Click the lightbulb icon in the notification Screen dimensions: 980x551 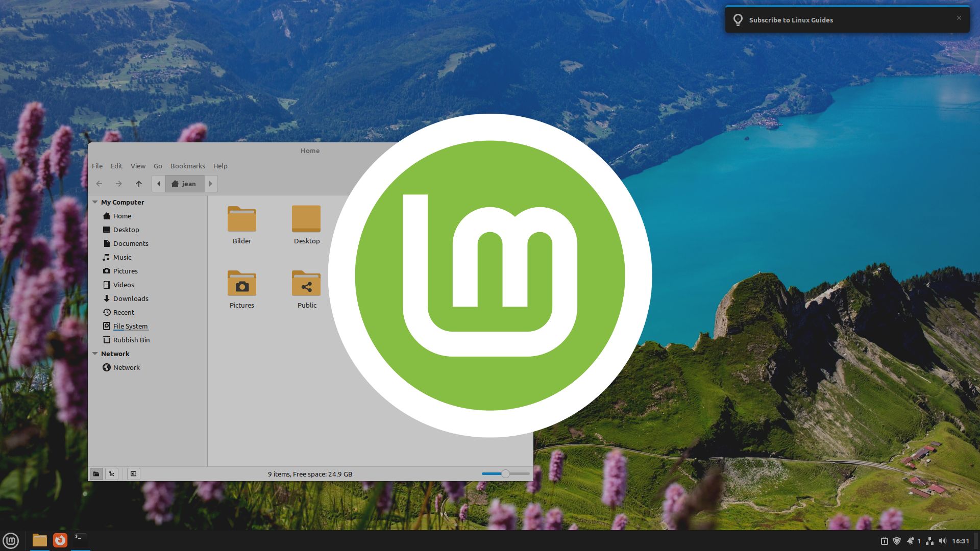coord(738,20)
